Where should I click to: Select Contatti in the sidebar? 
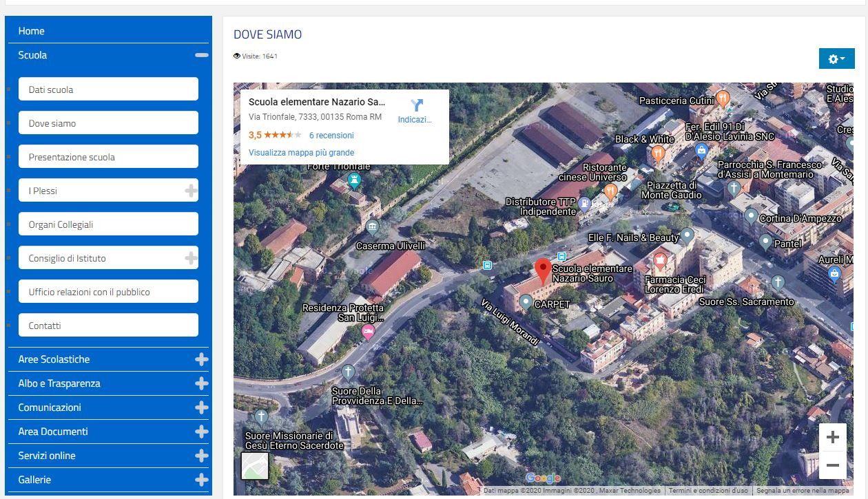[108, 324]
